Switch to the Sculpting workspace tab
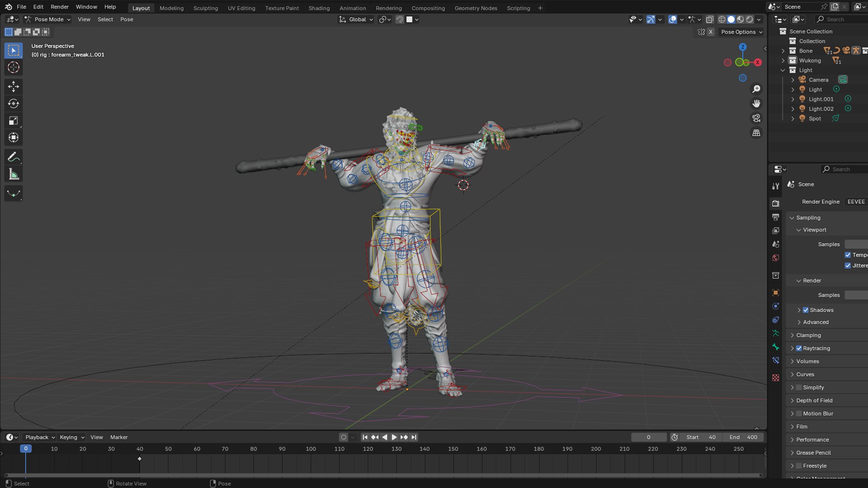 click(205, 8)
